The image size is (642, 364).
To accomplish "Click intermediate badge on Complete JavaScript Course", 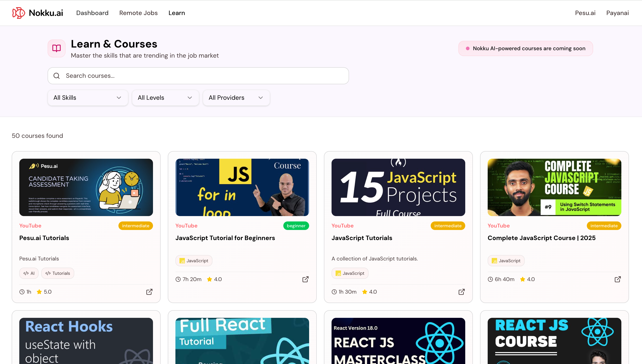I will tap(604, 226).
